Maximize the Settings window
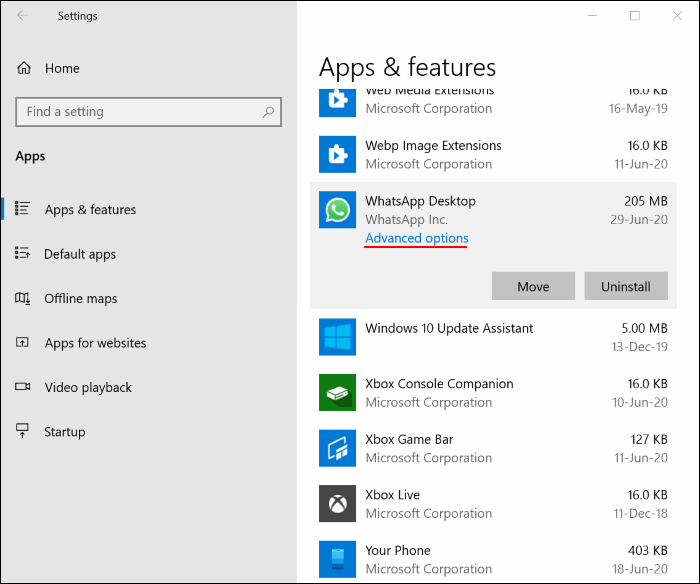 [x=635, y=16]
